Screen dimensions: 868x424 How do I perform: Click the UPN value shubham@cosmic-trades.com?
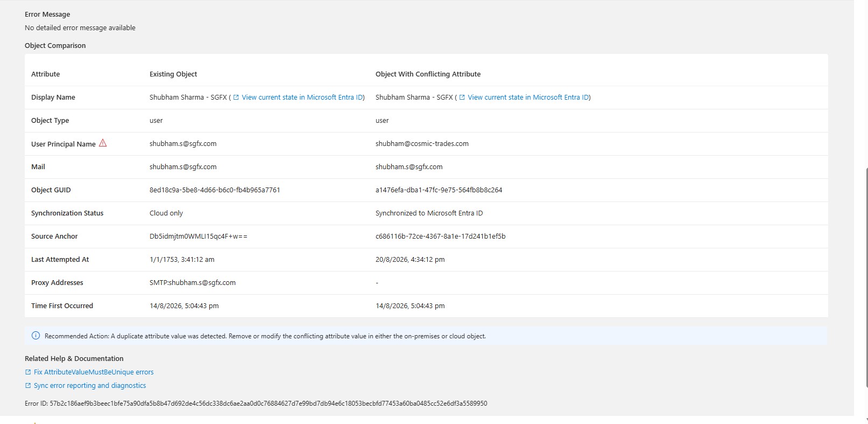coord(422,144)
